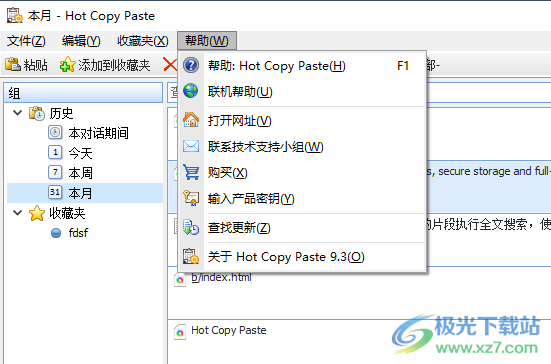Choose 打开网址(V) menu entry
This screenshot has width=551, height=364.
[x=302, y=121]
